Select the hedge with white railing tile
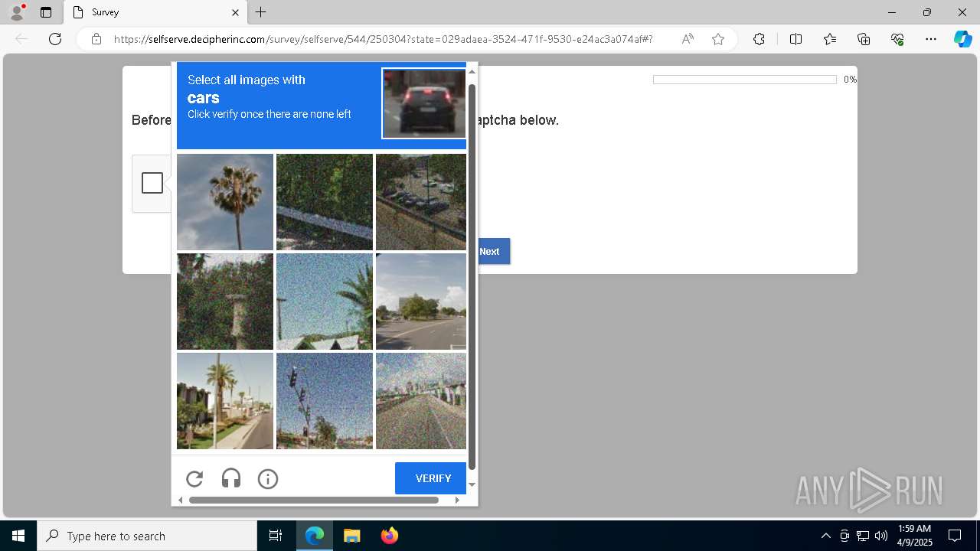The width and height of the screenshot is (980, 551). click(x=325, y=202)
